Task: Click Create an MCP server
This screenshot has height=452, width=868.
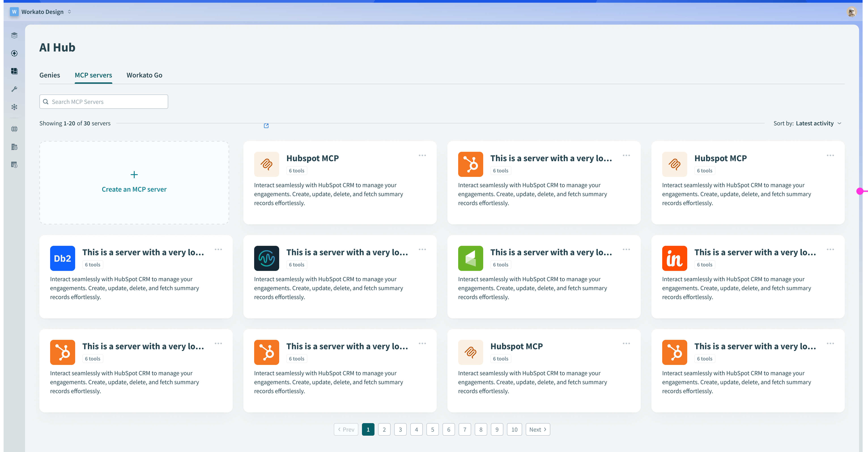Action: [x=134, y=183]
